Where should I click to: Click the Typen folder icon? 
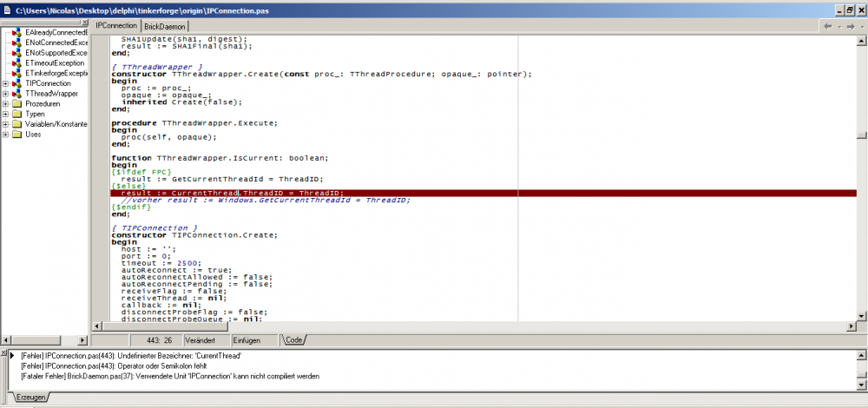coord(16,114)
